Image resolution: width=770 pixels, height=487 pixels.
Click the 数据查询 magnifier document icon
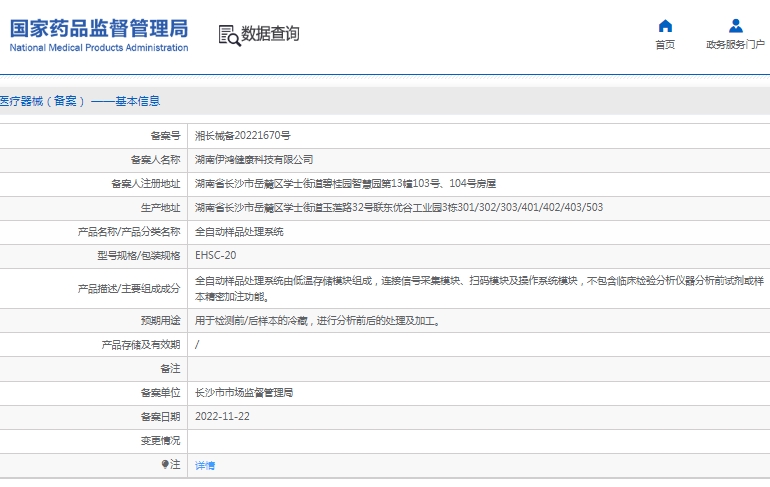click(x=229, y=35)
